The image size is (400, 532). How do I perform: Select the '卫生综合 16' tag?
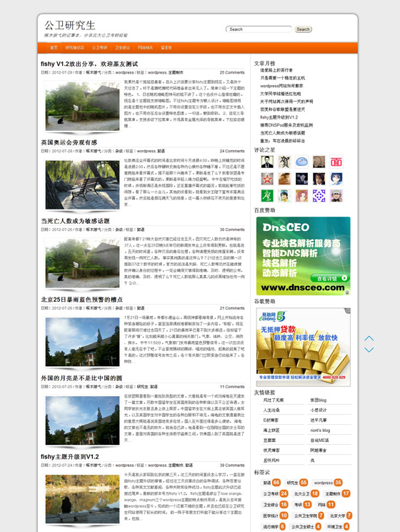[275, 505]
